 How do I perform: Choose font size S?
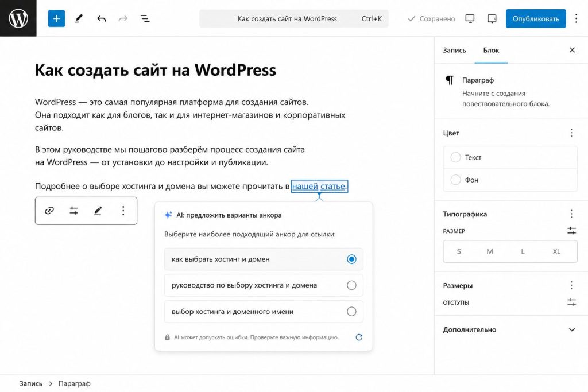pyautogui.click(x=459, y=251)
